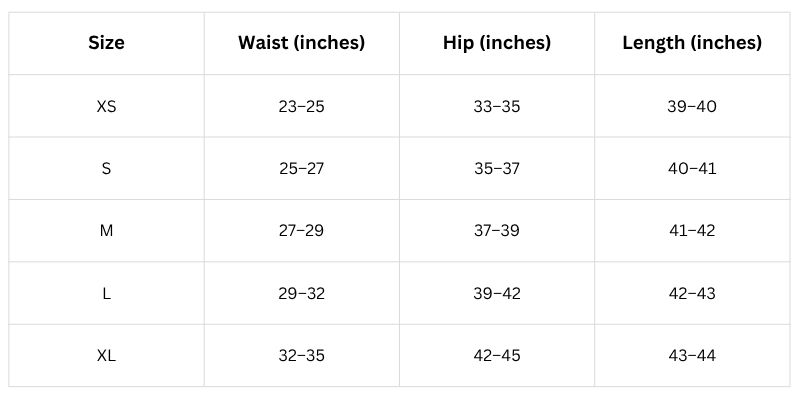Click the M hip value 37–39

tap(497, 231)
